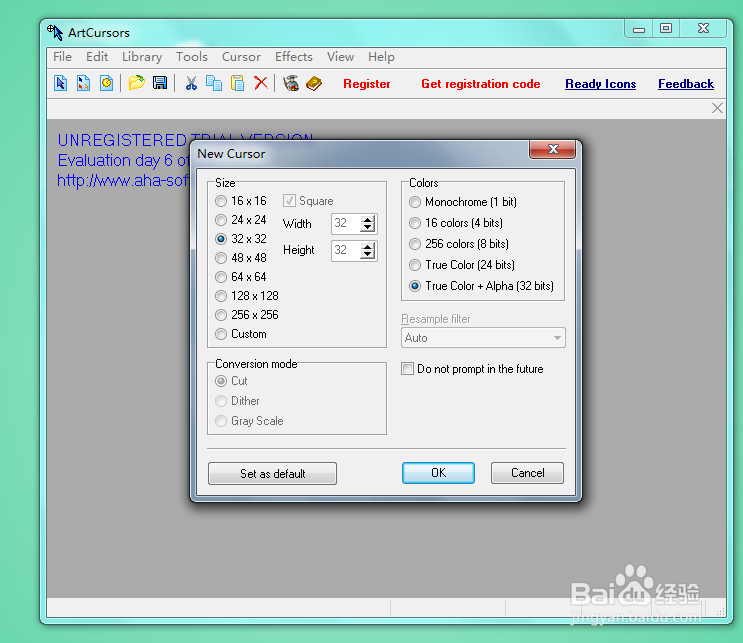Click the Height input field
This screenshot has height=643, width=743.
(346, 251)
